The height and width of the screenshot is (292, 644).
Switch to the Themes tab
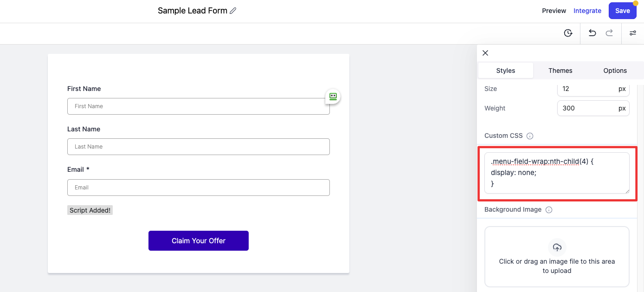pos(560,71)
